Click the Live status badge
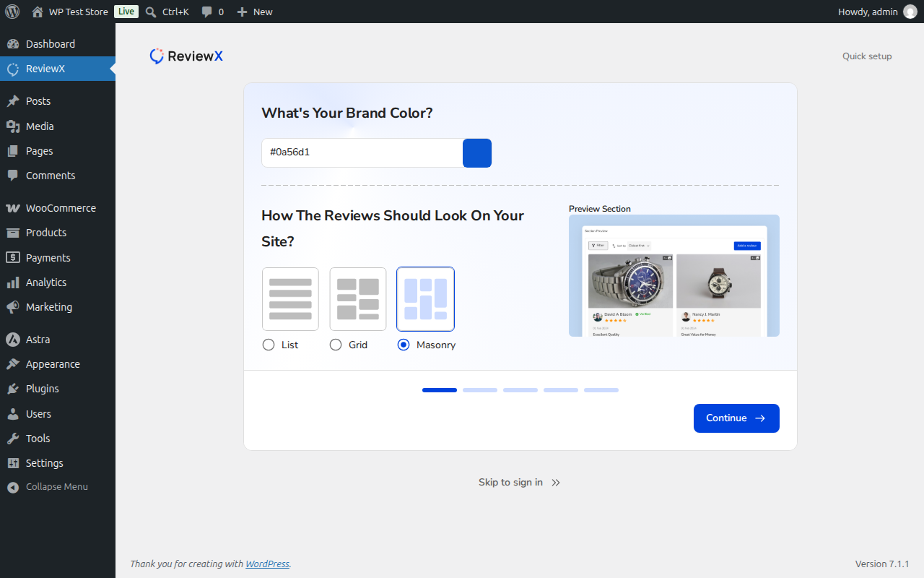The image size is (924, 578). pyautogui.click(x=126, y=12)
